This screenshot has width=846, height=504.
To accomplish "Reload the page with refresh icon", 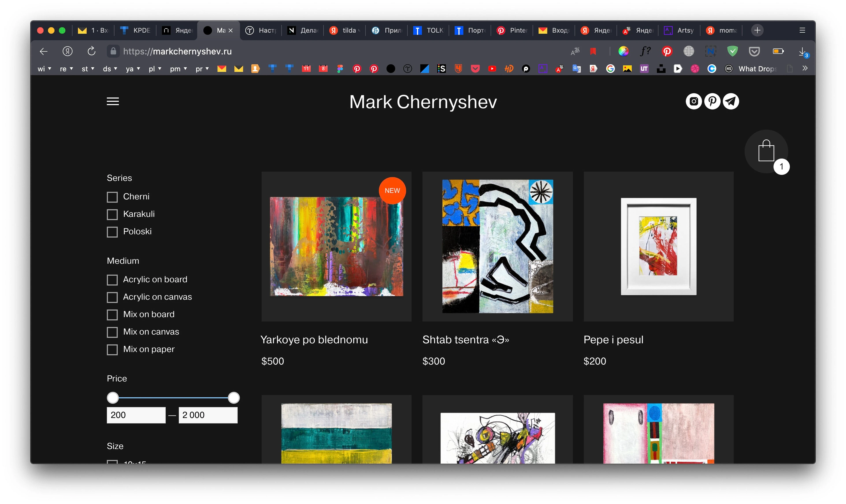I will (x=91, y=51).
